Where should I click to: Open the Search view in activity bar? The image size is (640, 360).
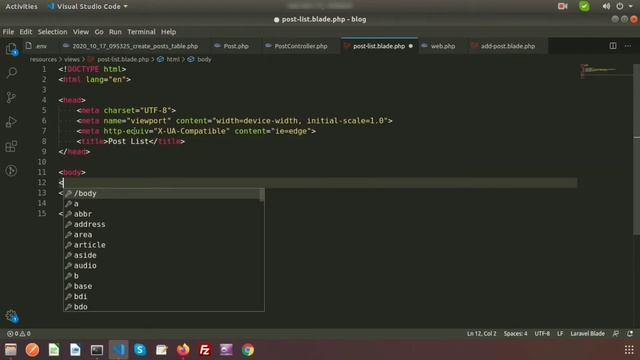tap(11, 73)
